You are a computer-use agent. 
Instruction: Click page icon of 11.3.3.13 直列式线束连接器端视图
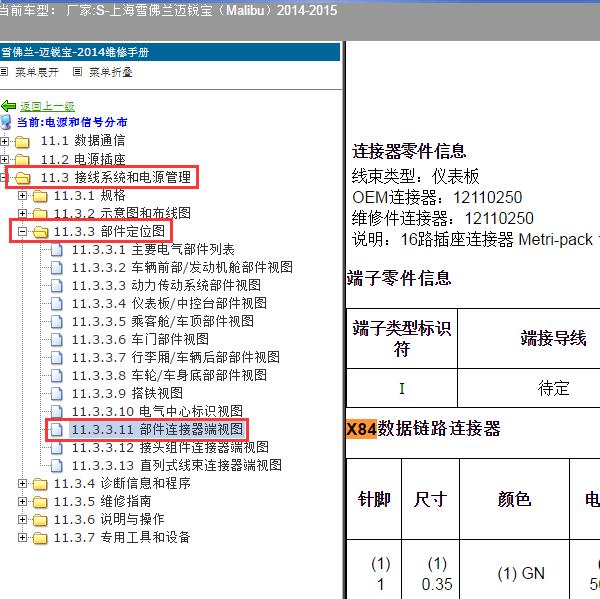tap(57, 466)
